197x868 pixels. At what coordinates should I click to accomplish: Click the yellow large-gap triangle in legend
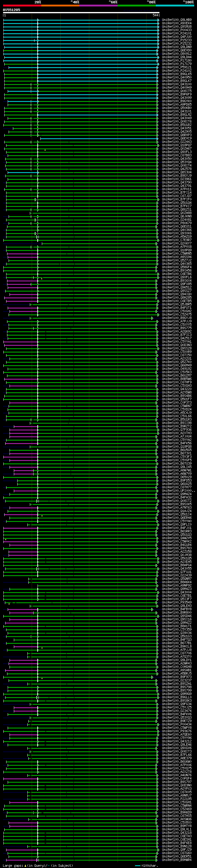(x=25, y=865)
